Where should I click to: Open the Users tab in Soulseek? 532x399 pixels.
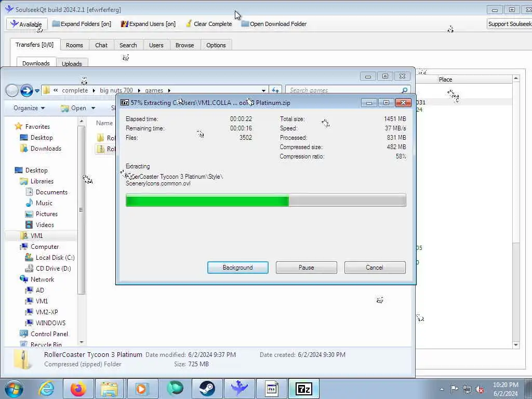[156, 45]
